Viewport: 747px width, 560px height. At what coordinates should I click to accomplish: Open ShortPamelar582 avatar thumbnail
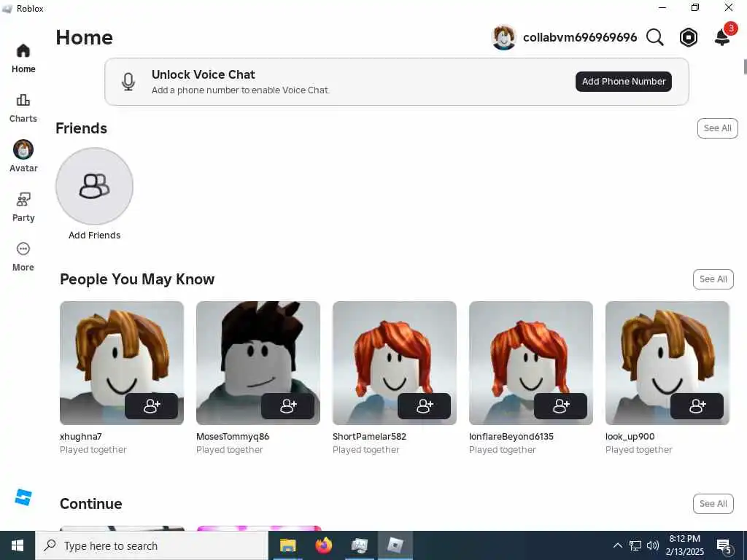(x=395, y=363)
